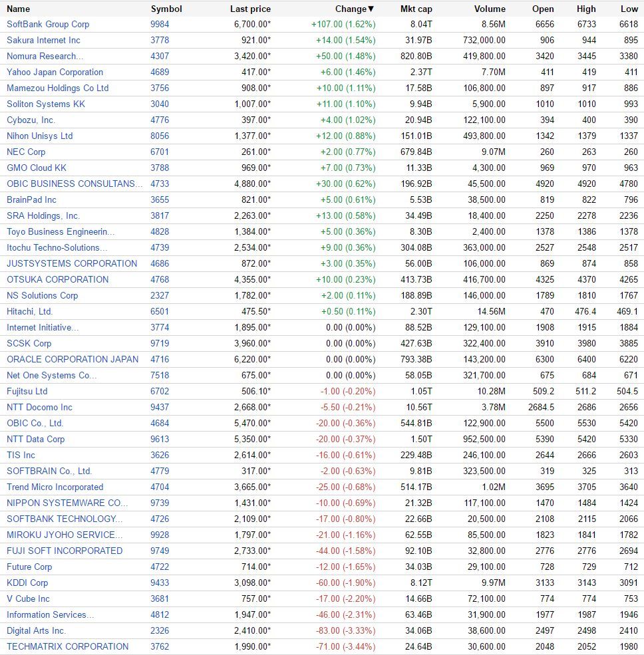This screenshot has width=644, height=655.
Task: Open TECHMATRIX CORPORATION link
Action: tap(68, 646)
